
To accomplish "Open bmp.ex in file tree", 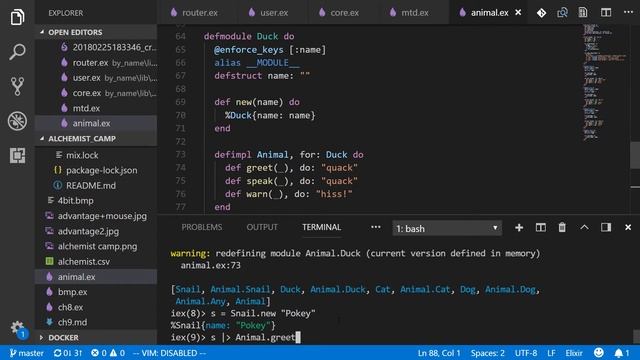I will click(96, 292).
